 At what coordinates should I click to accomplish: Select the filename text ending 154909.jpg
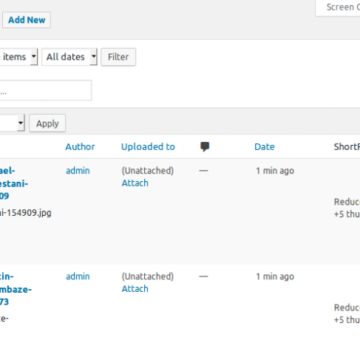(x=26, y=213)
